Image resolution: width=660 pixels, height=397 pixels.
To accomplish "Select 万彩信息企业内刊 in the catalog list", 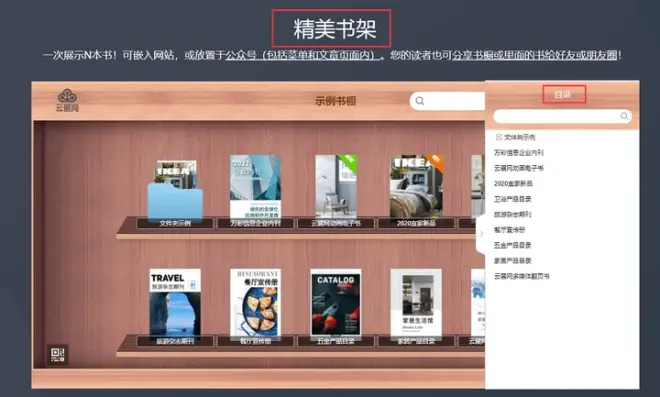I will point(519,152).
